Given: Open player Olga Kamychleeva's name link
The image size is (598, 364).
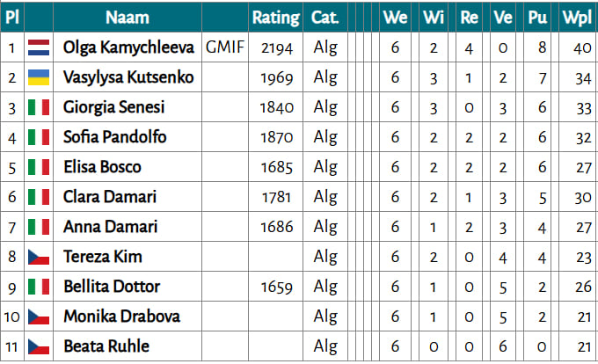Looking at the screenshot, I should [130, 47].
